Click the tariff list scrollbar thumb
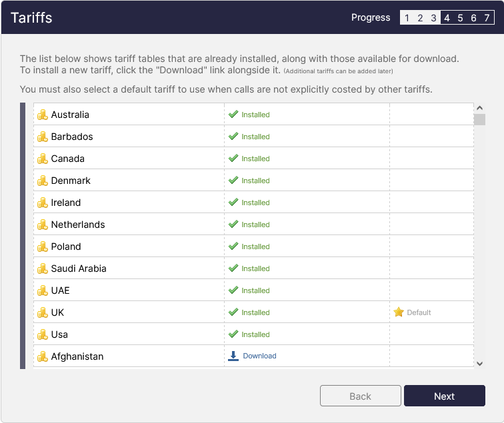The width and height of the screenshot is (504, 423). coord(479,120)
